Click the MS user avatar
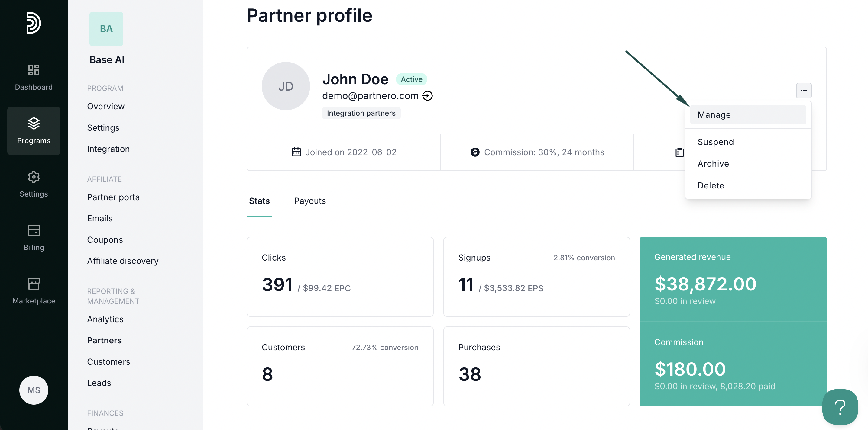The width and height of the screenshot is (868, 430). coord(34,390)
